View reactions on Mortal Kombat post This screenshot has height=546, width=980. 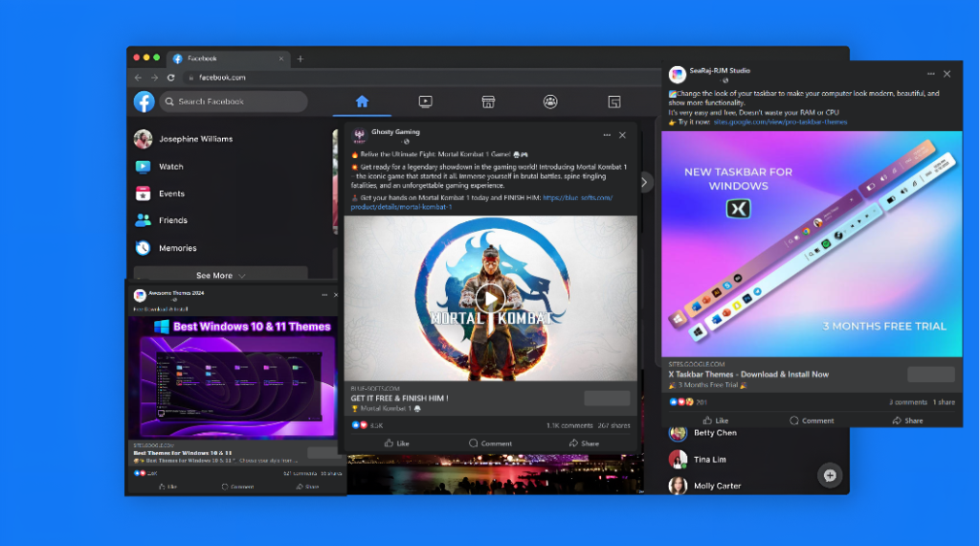pos(367,425)
